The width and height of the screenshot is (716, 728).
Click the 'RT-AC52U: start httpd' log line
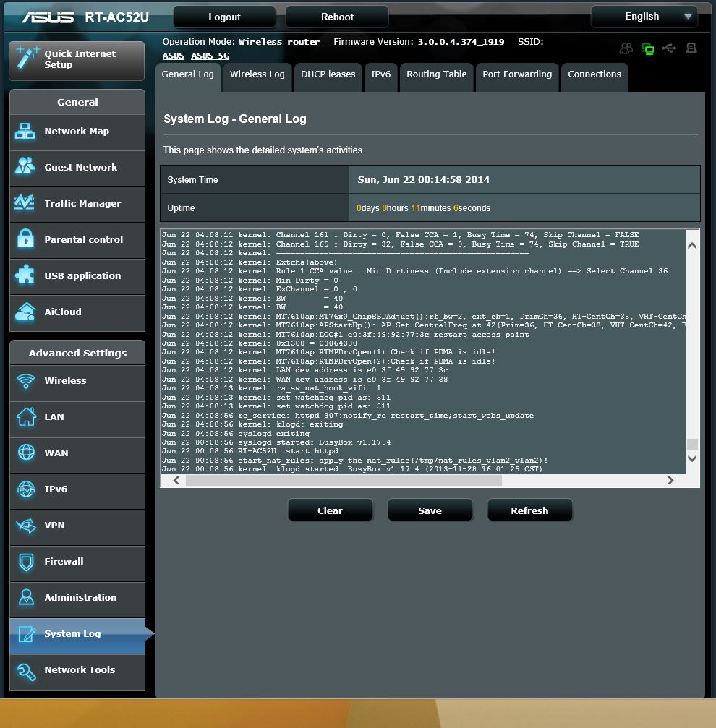250,451
